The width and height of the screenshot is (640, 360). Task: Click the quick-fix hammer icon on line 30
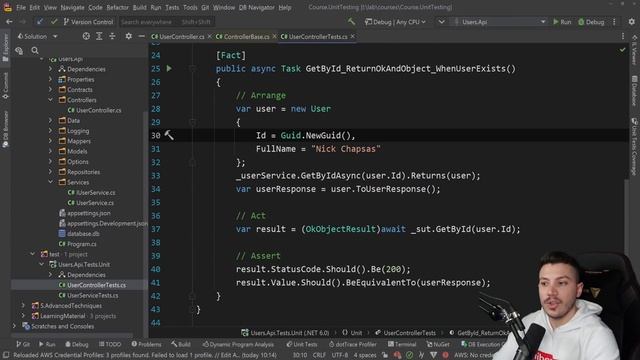click(169, 135)
